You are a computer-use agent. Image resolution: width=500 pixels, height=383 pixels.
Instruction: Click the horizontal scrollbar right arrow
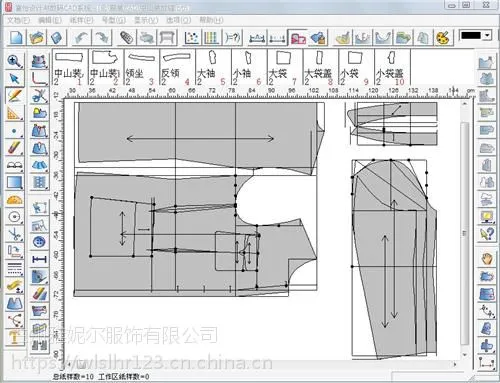(455, 364)
